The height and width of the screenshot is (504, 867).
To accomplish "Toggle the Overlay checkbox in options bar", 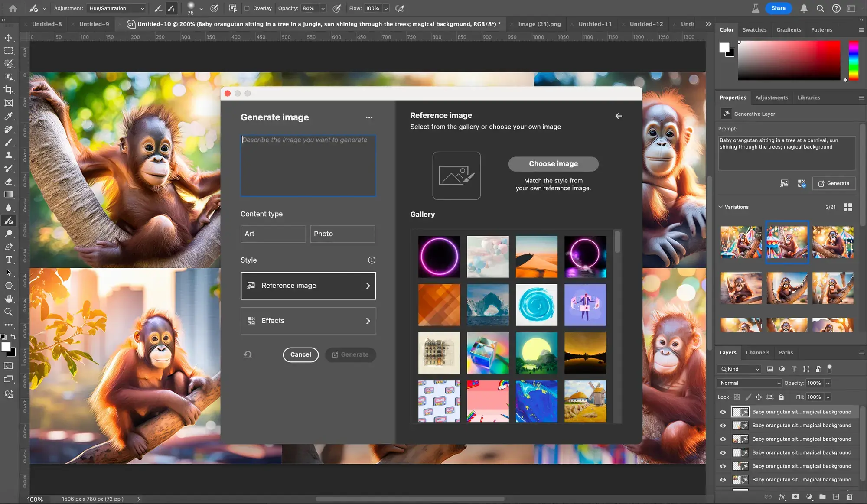I will click(x=246, y=8).
